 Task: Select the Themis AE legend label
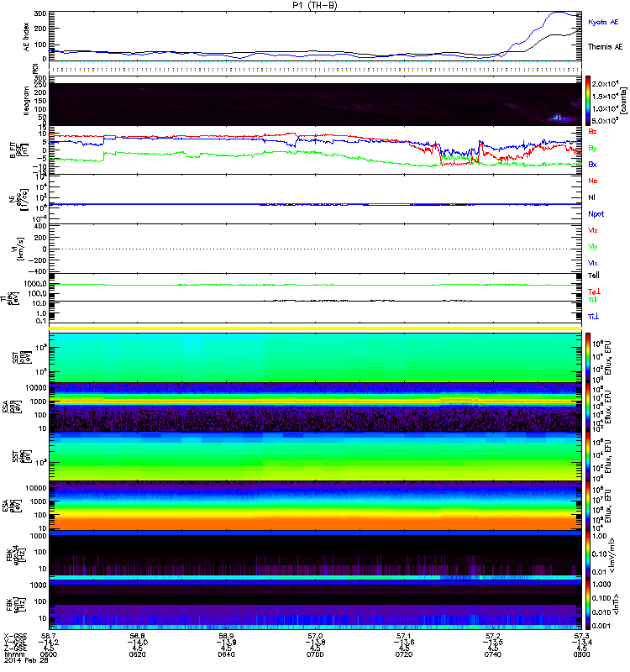click(605, 47)
